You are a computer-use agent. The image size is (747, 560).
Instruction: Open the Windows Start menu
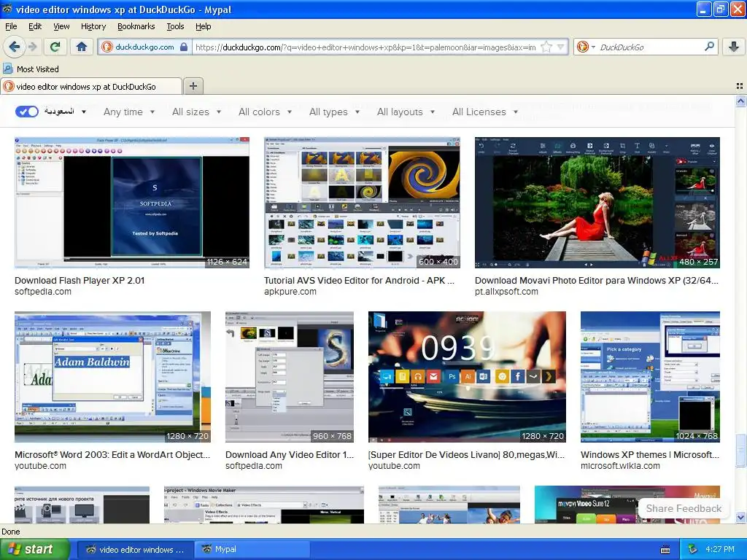tap(35, 549)
